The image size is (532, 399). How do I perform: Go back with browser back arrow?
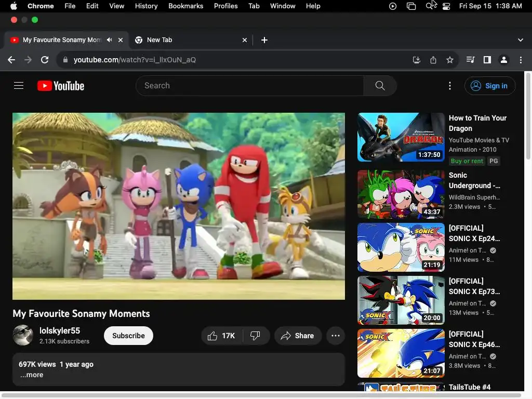tap(11, 60)
